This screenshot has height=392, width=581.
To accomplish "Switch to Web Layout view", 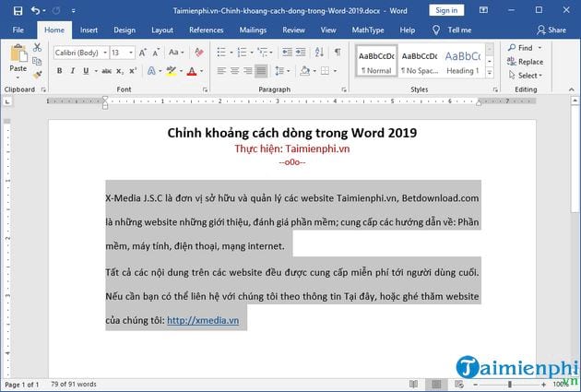I will coord(459,385).
